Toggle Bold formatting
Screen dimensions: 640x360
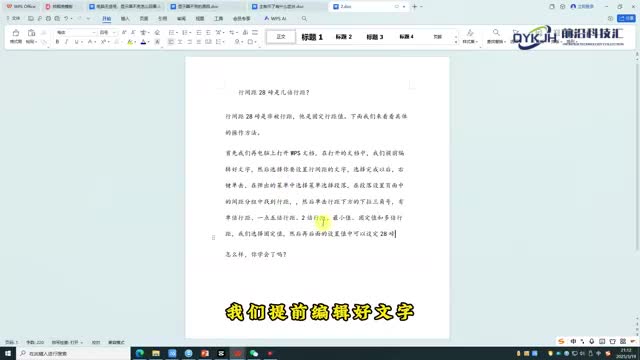(x=57, y=42)
